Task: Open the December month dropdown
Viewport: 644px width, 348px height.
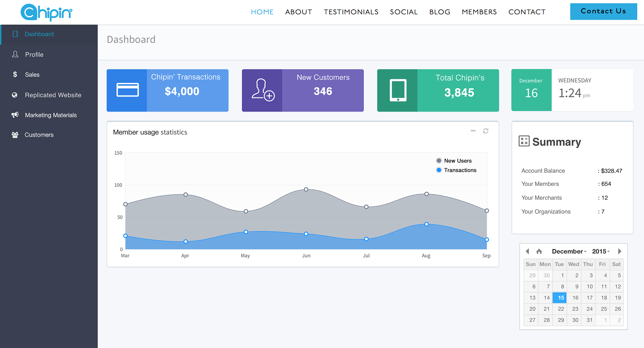Action: point(569,252)
